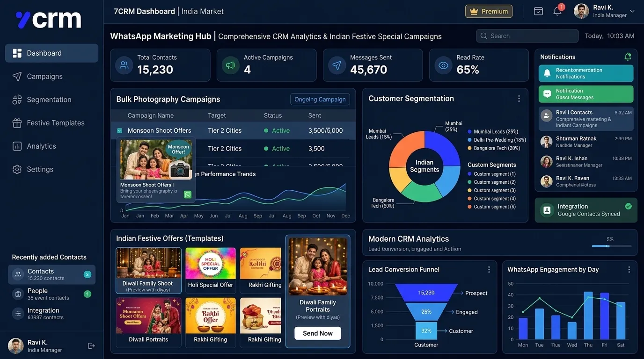This screenshot has width=644, height=359.
Task: Click the Read Rate eye icon
Action: [443, 65]
